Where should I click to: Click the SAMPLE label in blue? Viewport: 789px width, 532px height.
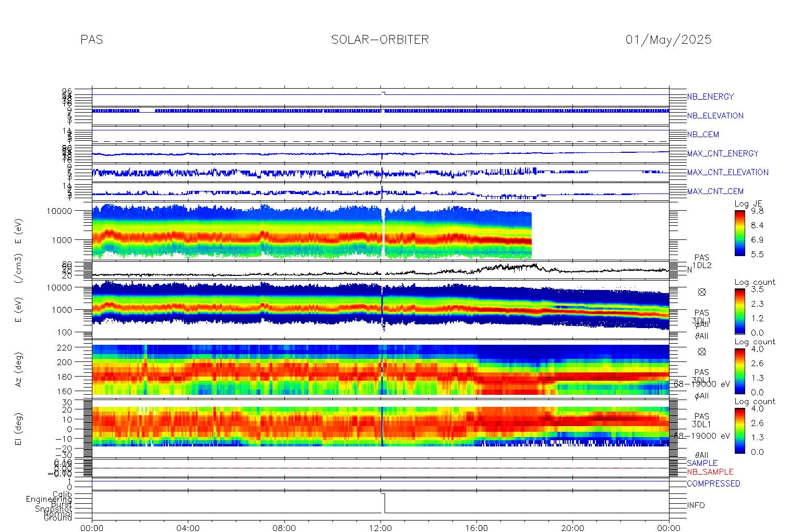coord(702,463)
